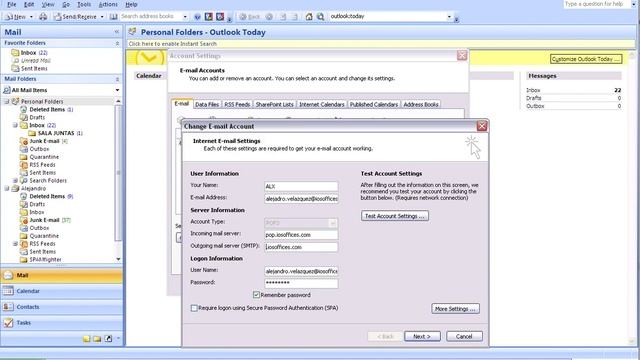Switch to the Published Calendars tab
Screen dimensions: 640x360
(x=373, y=104)
